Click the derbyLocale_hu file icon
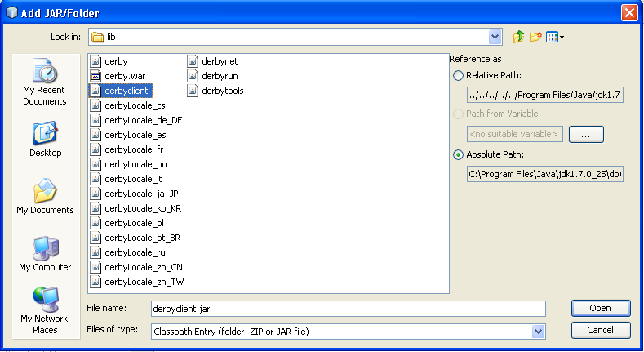644x352 pixels. pyautogui.click(x=95, y=164)
